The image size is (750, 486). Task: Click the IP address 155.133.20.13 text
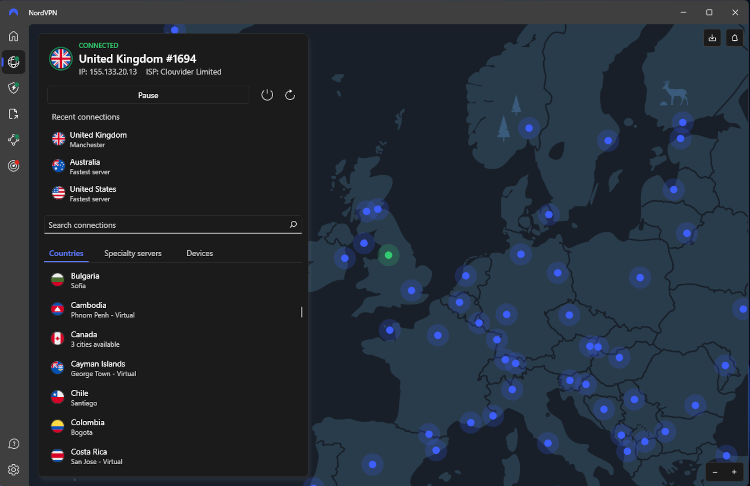108,72
